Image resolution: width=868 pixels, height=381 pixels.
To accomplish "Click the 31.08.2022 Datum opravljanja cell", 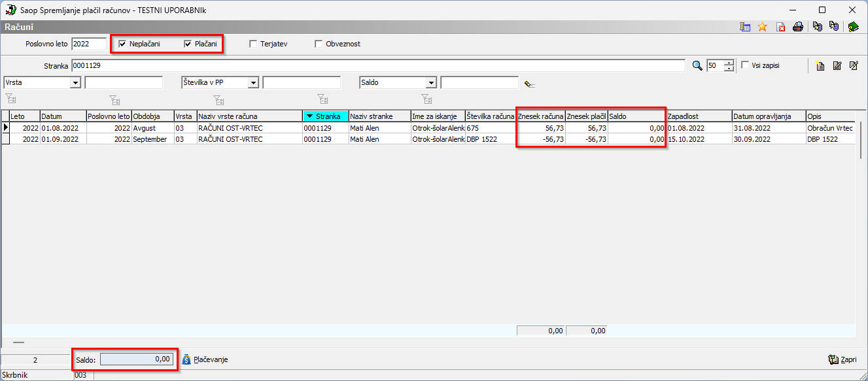I will coord(769,128).
